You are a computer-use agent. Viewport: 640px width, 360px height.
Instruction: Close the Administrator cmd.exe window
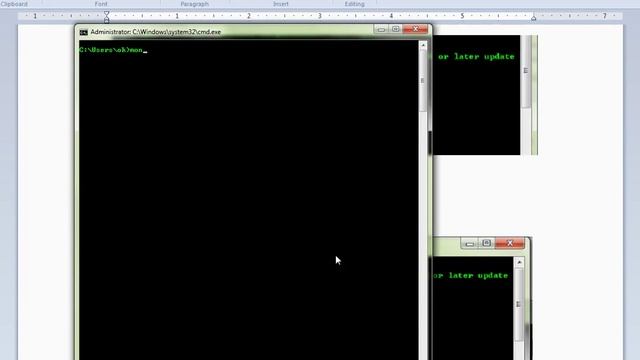click(415, 29)
